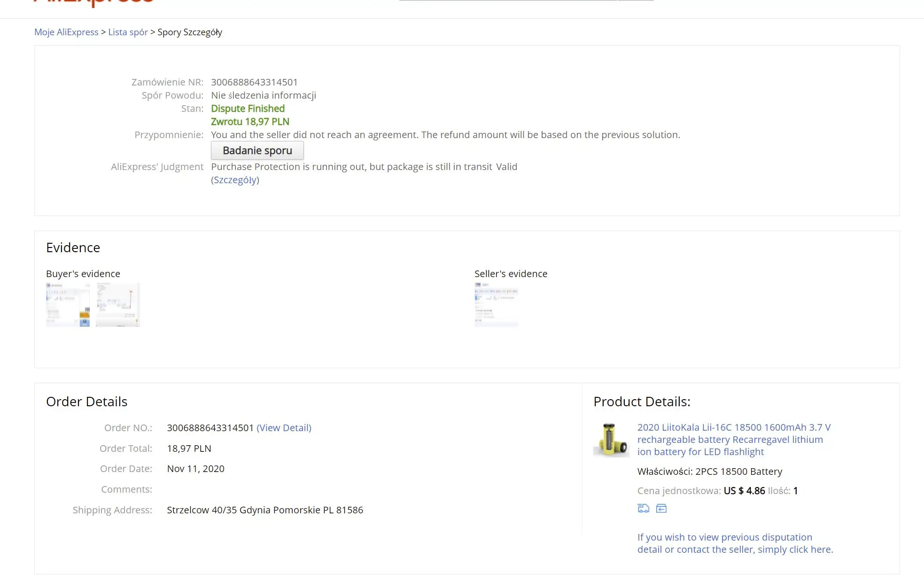Click View Detail next to order number
924x580 pixels.
(x=284, y=428)
